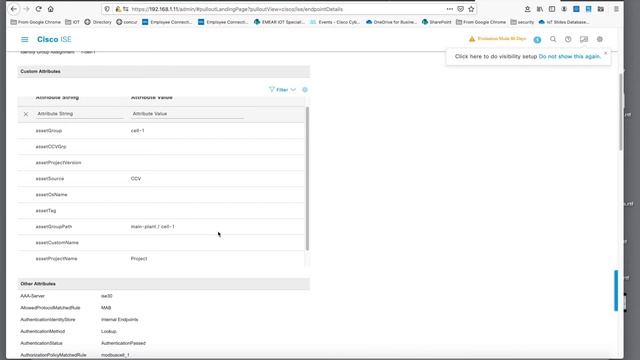Click the CCV value of assetSource
Image resolution: width=640 pixels, height=360 pixels.
pos(136,179)
